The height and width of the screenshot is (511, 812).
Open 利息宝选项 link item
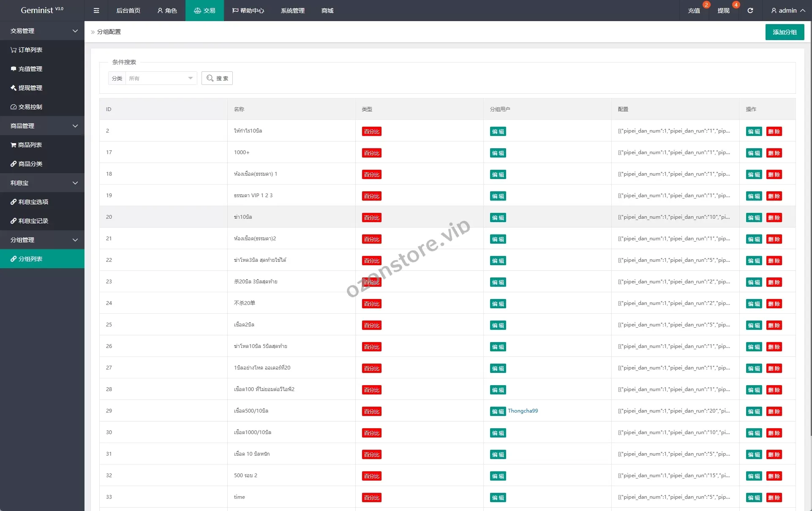click(x=33, y=202)
